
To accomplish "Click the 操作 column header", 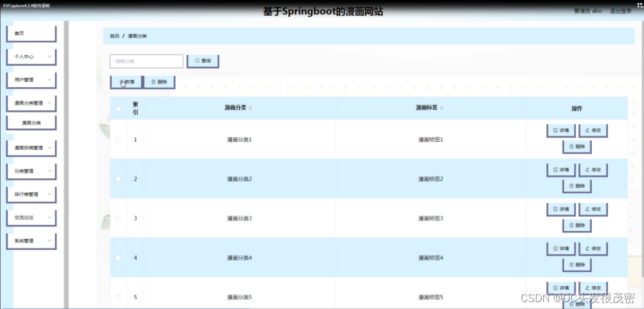I will (577, 109).
